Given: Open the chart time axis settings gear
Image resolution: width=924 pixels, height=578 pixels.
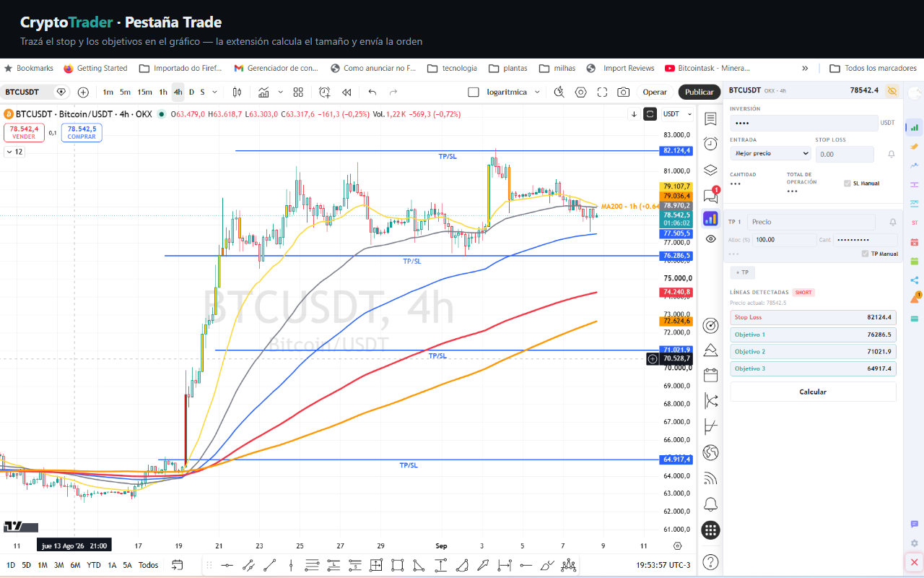Looking at the screenshot, I should tap(677, 546).
